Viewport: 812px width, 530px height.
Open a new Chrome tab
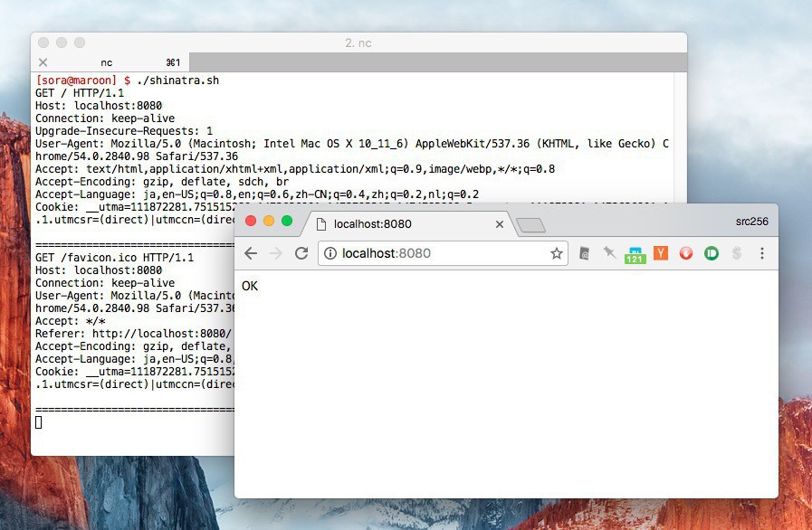[530, 225]
